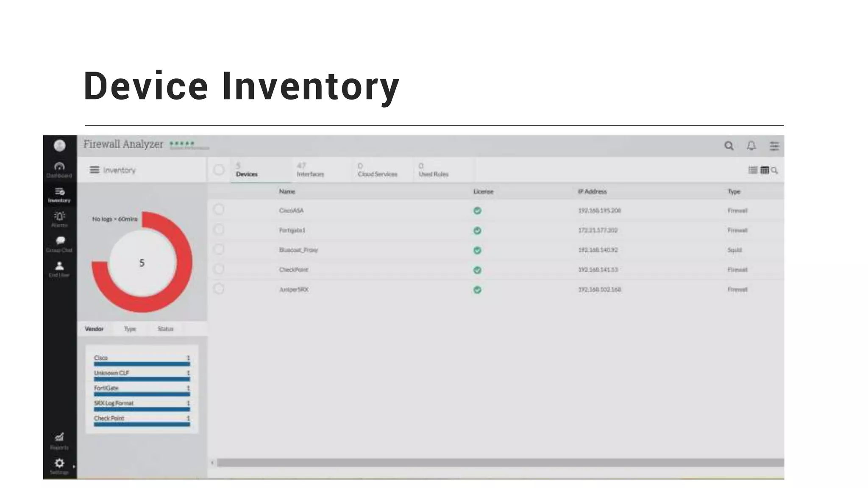Select all devices with the header checkbox
The width and height of the screenshot is (868, 488).
point(219,170)
